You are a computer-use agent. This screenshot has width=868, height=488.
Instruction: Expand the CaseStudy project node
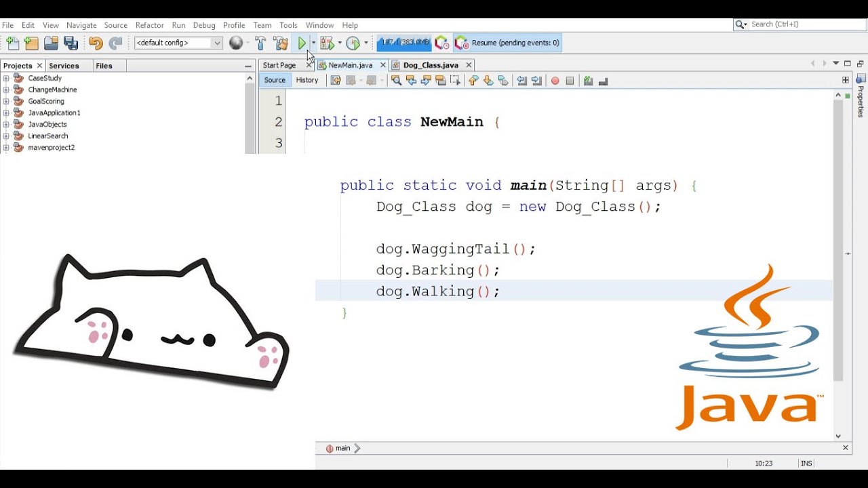tap(6, 78)
